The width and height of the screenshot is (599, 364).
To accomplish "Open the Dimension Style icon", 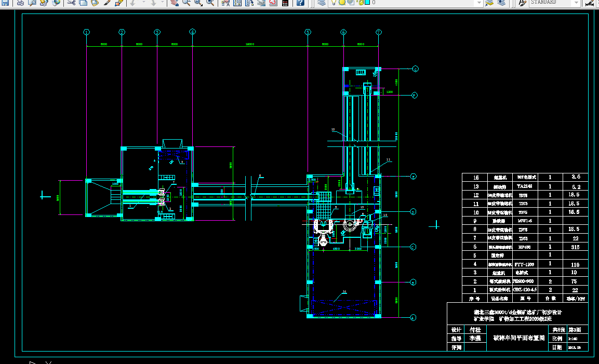I will [x=590, y=3].
